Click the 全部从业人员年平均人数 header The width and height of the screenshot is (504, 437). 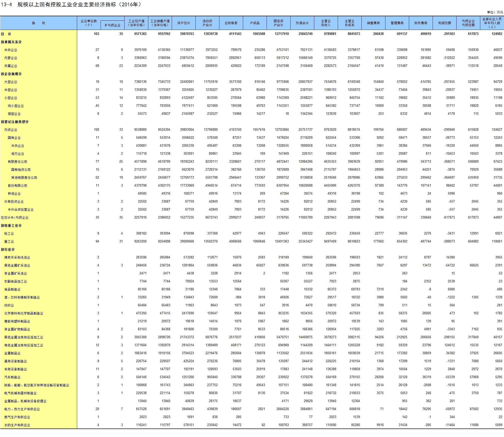tap(492, 23)
